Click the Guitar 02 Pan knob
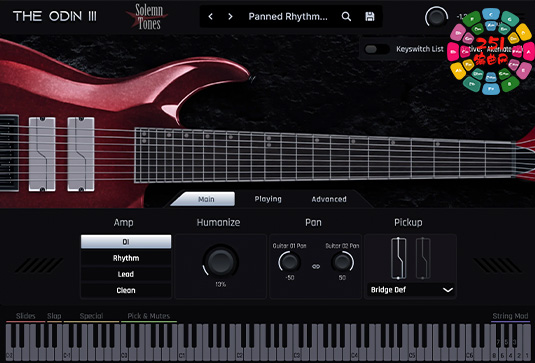The width and height of the screenshot is (535, 363). point(343,262)
